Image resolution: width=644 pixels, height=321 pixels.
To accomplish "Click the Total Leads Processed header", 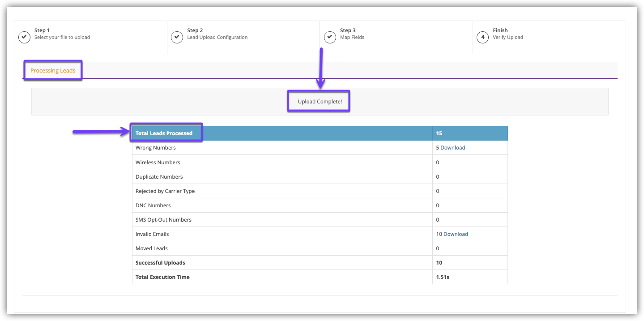I will (164, 133).
